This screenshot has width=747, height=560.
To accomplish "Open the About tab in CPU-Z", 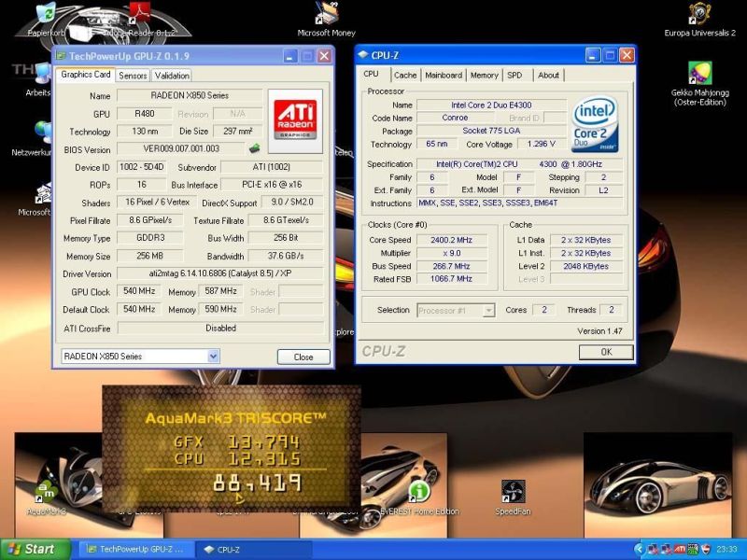I will 548,75.
